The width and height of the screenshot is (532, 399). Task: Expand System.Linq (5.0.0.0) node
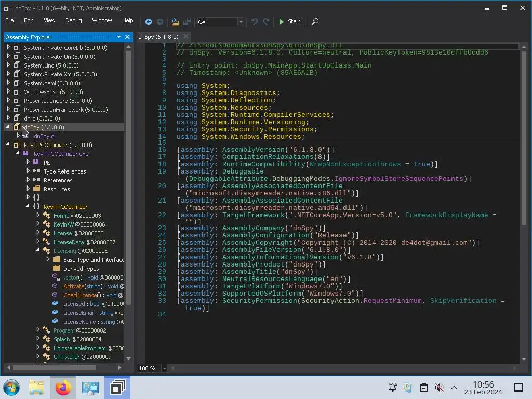point(8,65)
